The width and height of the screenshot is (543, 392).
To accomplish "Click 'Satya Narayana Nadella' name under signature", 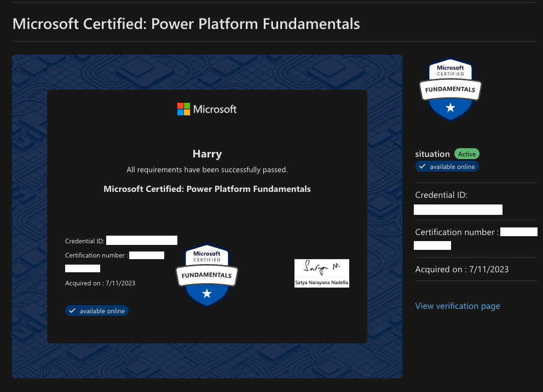I will pyautogui.click(x=322, y=282).
